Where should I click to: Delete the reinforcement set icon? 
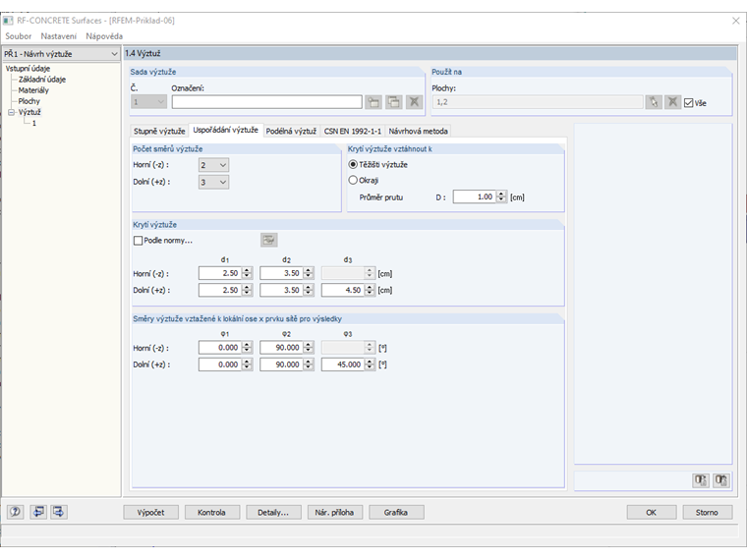pyautogui.click(x=414, y=102)
